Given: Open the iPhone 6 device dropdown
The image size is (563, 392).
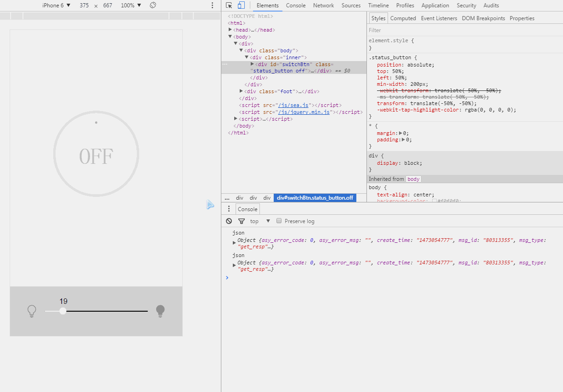Looking at the screenshot, I should pyautogui.click(x=56, y=6).
